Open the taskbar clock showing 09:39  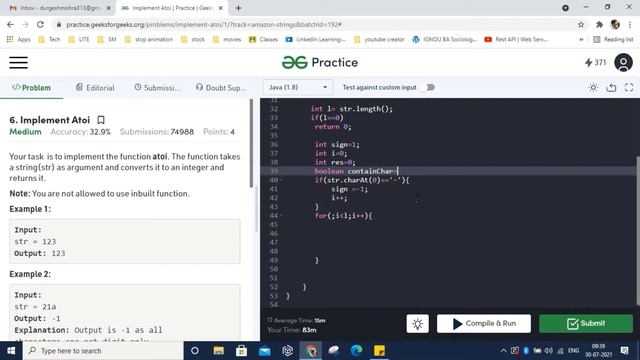(598, 351)
